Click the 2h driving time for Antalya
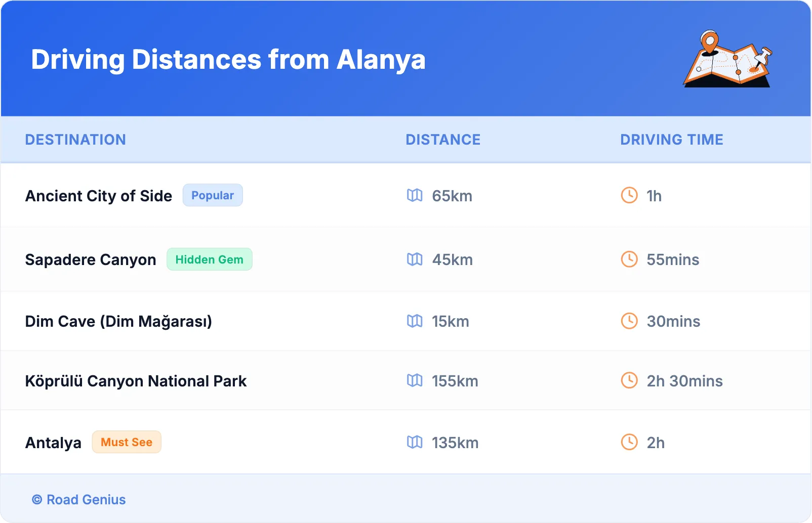 pyautogui.click(x=656, y=443)
